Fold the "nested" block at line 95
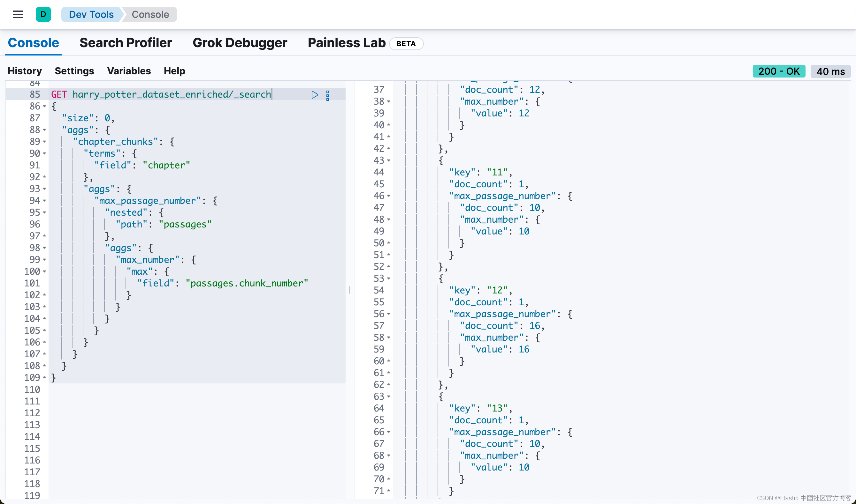Image resolution: width=856 pixels, height=504 pixels. pos(44,212)
